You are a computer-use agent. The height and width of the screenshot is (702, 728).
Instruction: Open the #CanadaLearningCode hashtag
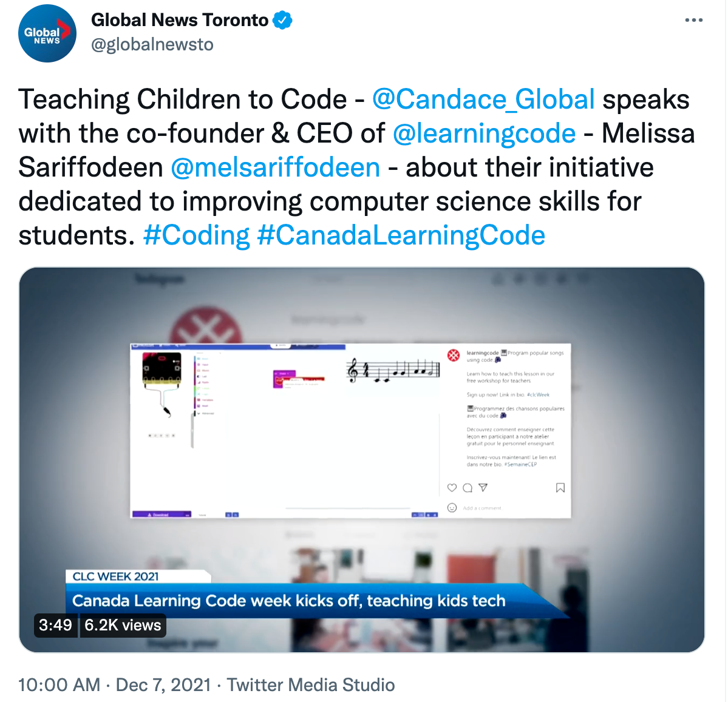pyautogui.click(x=401, y=235)
